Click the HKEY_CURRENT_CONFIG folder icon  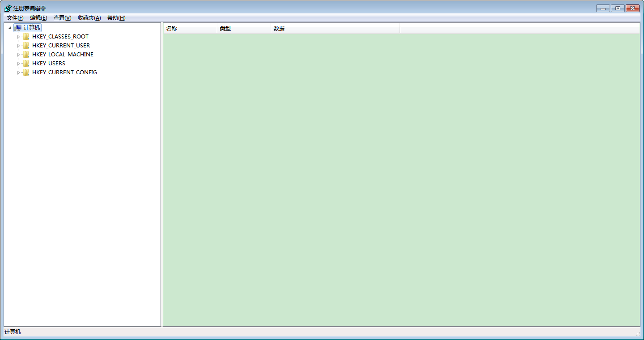(x=26, y=72)
